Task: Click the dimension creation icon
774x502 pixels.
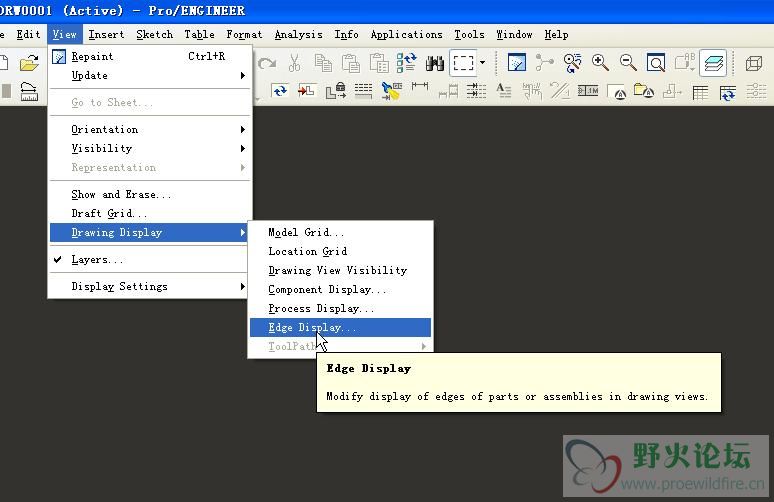Action: [420, 86]
